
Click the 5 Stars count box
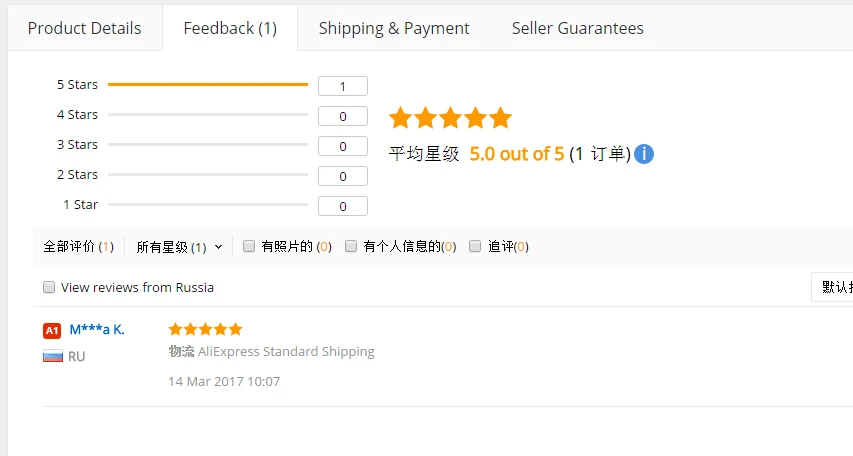click(x=342, y=86)
